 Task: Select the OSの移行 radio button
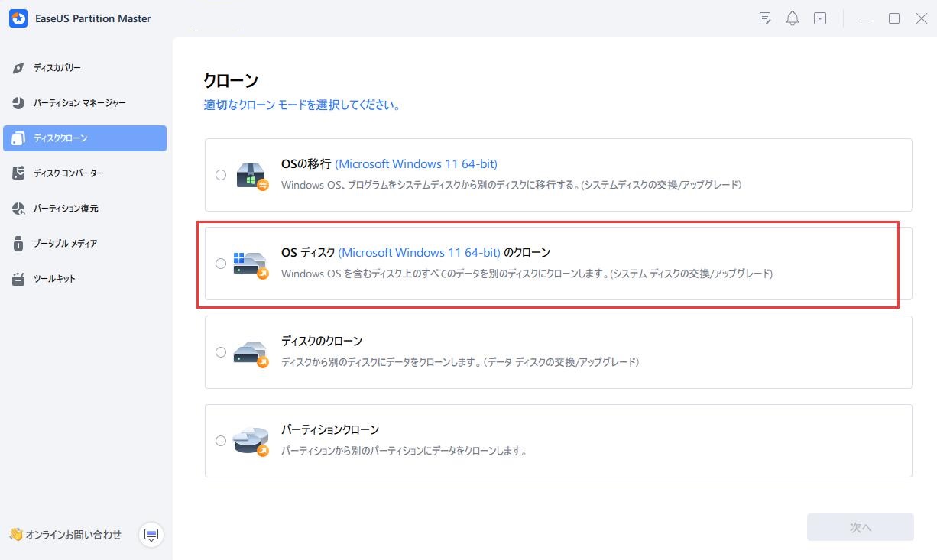pyautogui.click(x=221, y=175)
